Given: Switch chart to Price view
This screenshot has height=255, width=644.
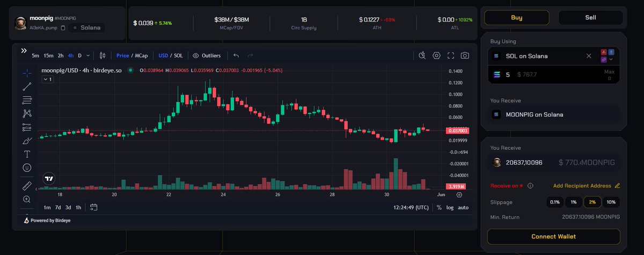Looking at the screenshot, I should coord(123,55).
